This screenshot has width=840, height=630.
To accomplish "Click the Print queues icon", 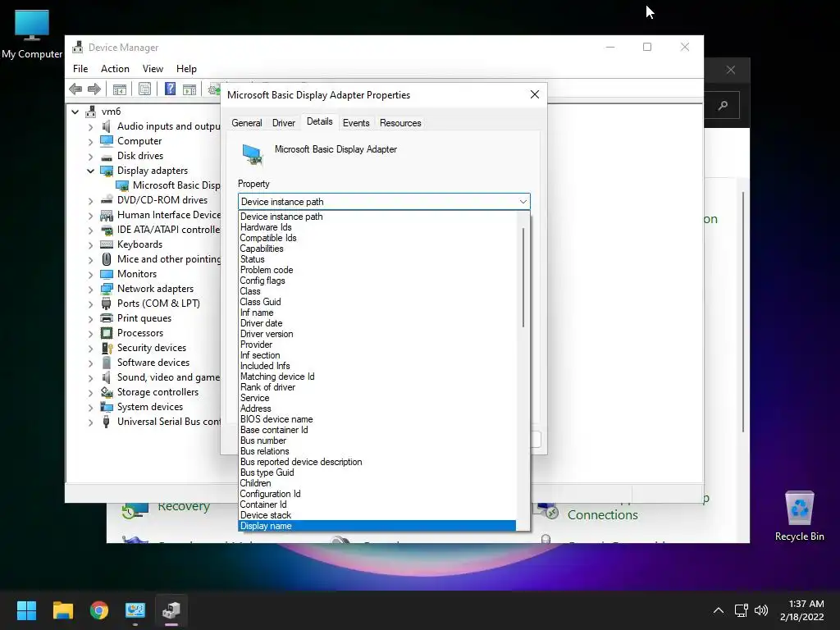I will 107,318.
